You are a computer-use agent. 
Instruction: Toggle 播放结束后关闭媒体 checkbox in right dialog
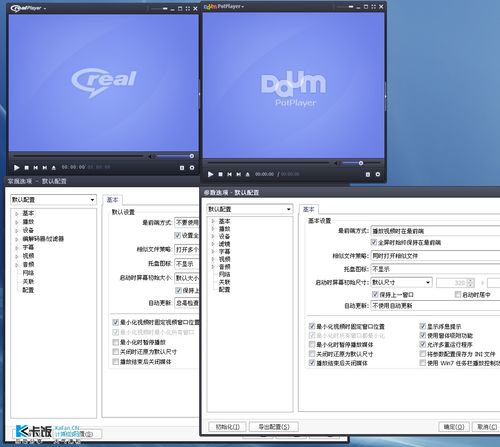coord(312,363)
